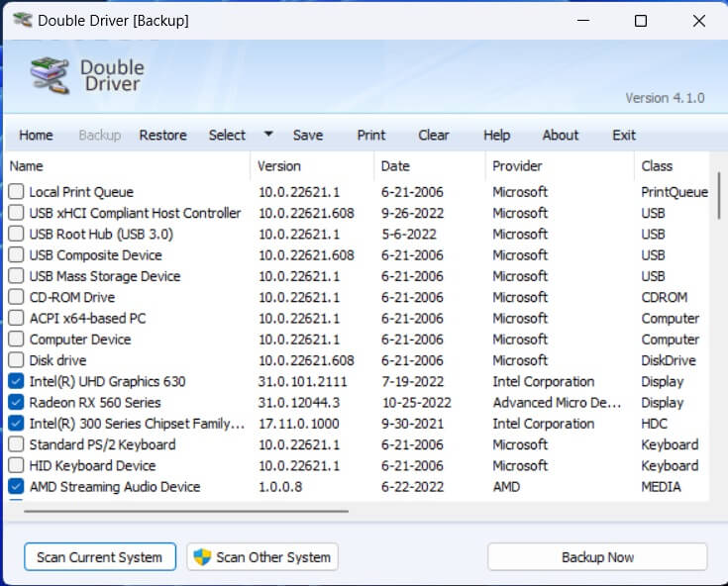The height and width of the screenshot is (586, 728).
Task: Click the date 5-6-2022 cell
Action: (x=409, y=234)
